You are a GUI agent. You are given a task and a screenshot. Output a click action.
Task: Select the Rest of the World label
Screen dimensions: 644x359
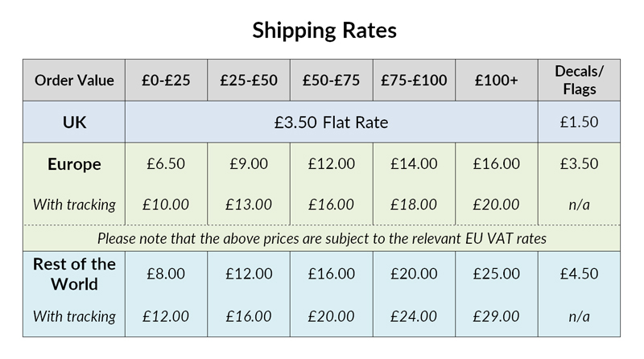point(74,274)
